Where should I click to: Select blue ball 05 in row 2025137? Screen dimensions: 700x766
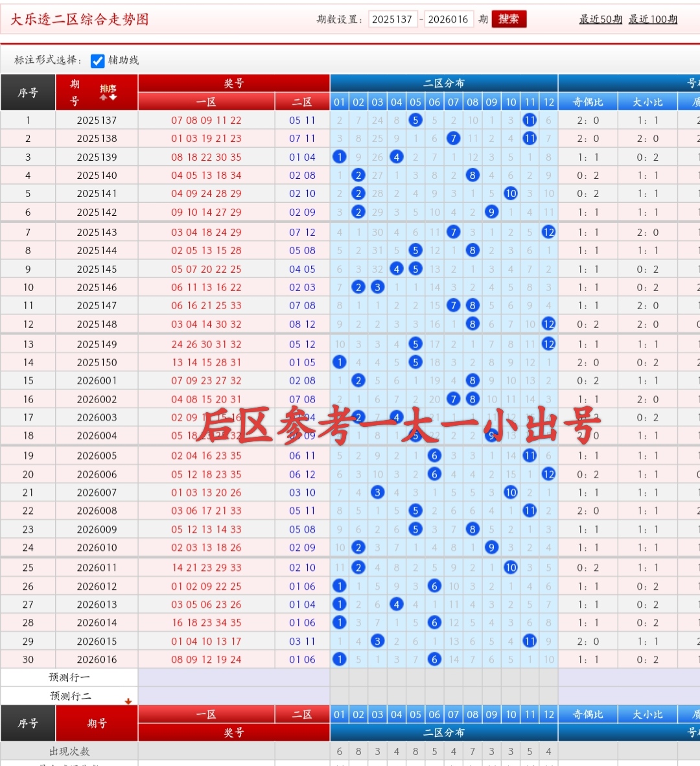tap(415, 120)
